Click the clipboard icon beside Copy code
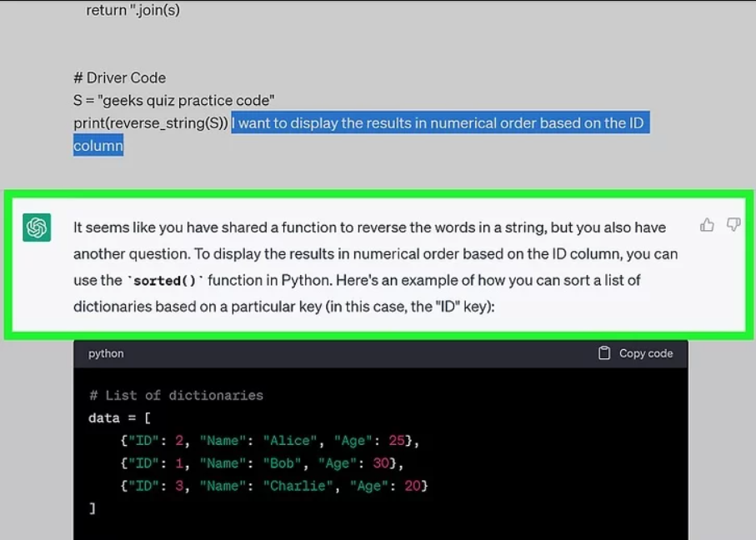This screenshot has width=756, height=540. [604, 353]
